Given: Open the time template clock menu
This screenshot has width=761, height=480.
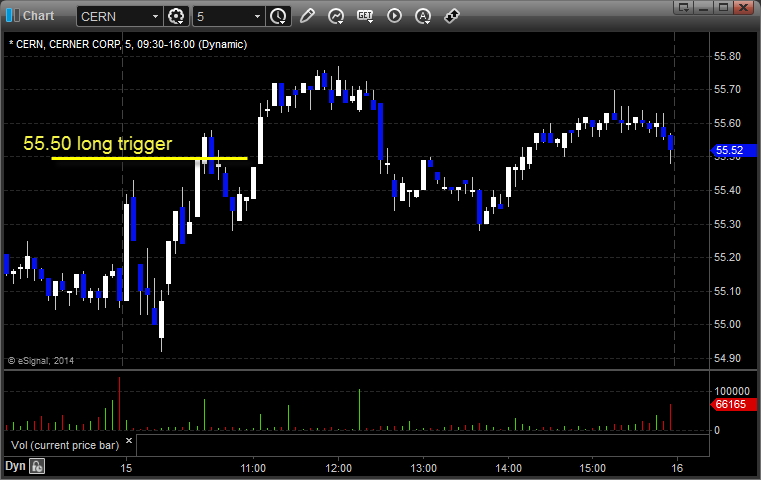Looking at the screenshot, I should [x=279, y=17].
